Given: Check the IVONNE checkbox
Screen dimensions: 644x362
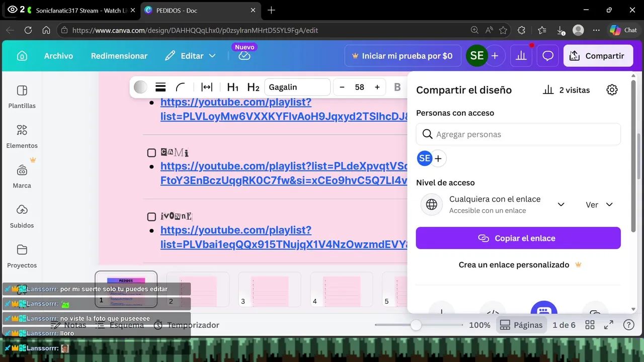Looking at the screenshot, I should coord(151,217).
